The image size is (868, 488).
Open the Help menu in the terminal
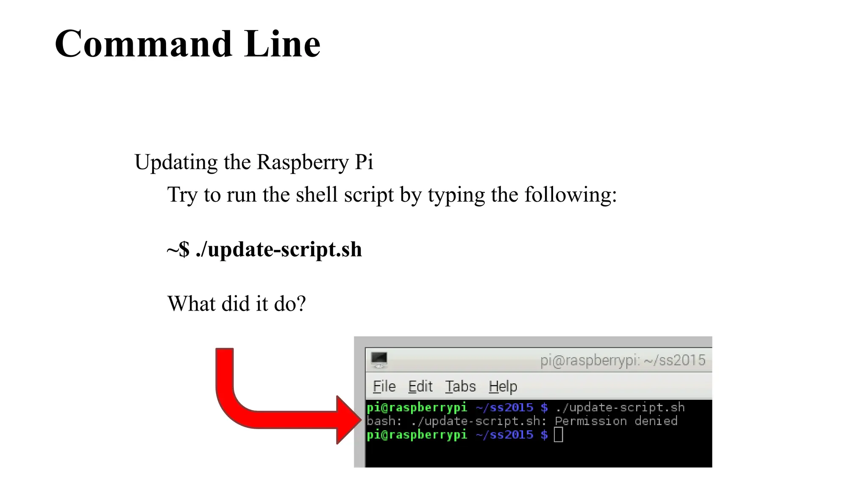point(503,386)
